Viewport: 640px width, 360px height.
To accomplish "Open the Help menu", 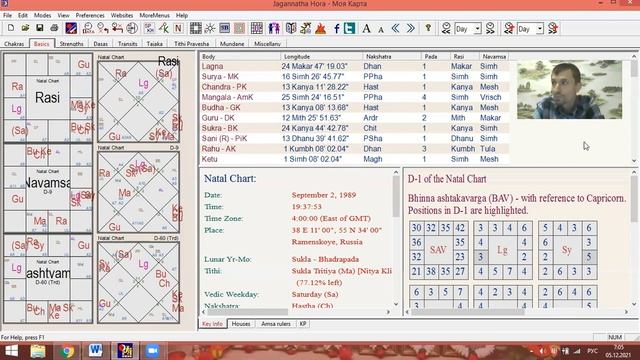I will (182, 15).
